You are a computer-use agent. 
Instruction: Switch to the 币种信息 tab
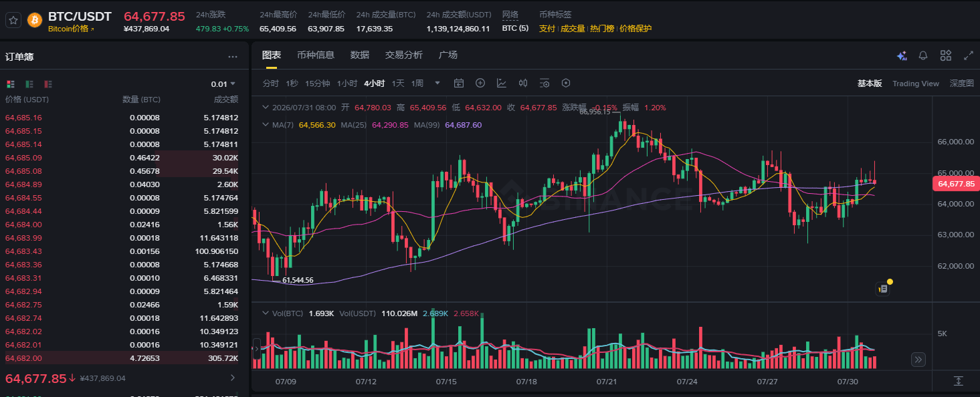click(316, 55)
